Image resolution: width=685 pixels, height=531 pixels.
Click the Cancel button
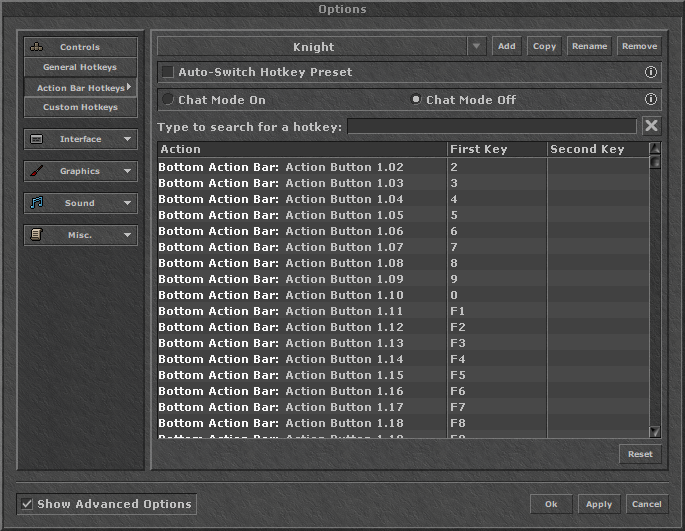point(647,504)
